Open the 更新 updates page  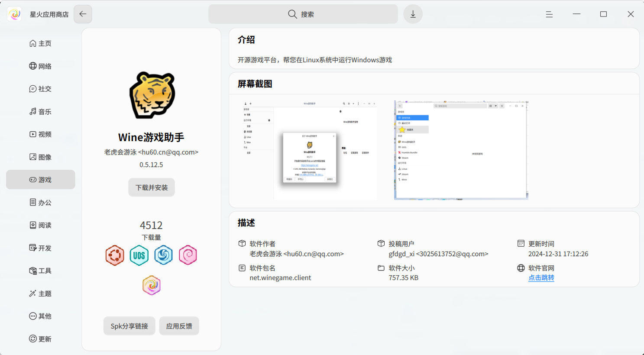coord(41,339)
